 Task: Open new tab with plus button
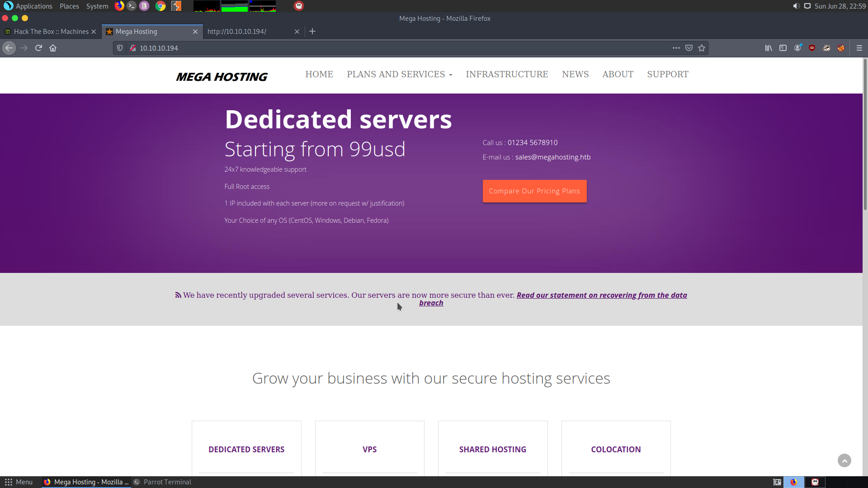[312, 32]
